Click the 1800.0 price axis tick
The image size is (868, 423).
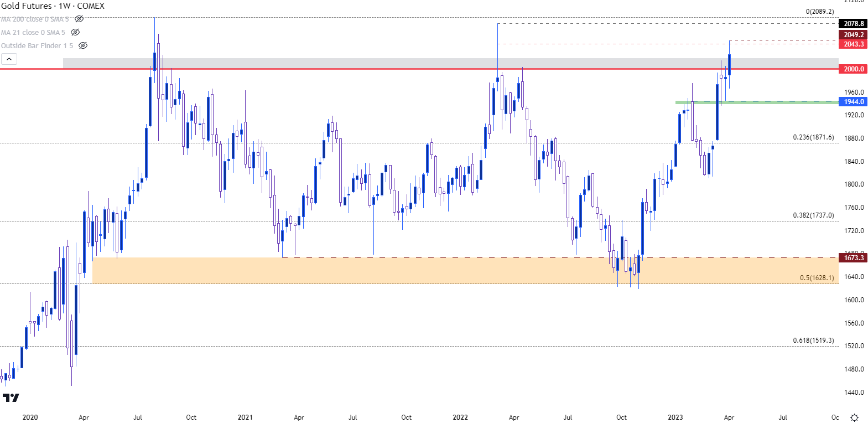854,184
